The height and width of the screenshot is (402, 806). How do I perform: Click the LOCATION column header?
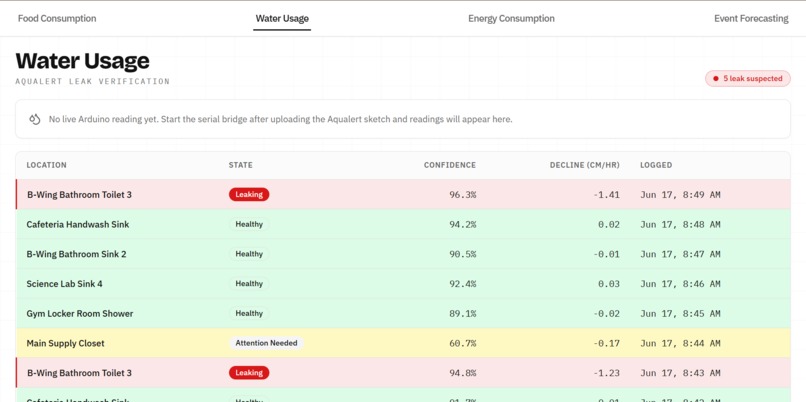(47, 165)
